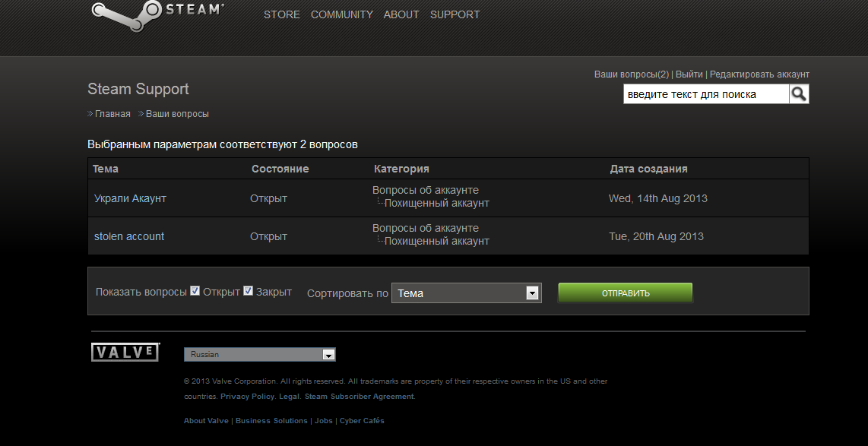
Task: Go to Главная breadcrumb
Action: (113, 114)
